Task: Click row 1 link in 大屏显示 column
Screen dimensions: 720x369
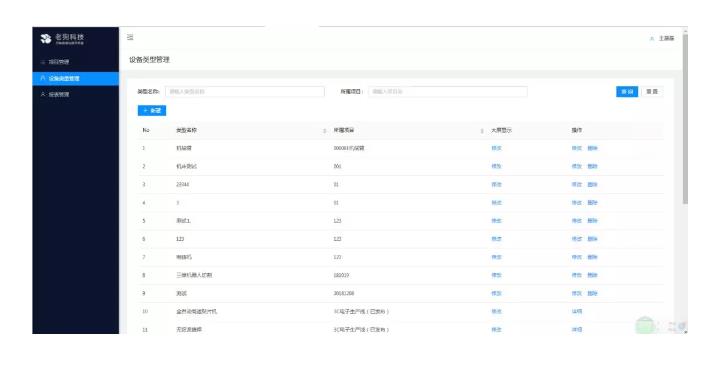Action: pyautogui.click(x=496, y=148)
